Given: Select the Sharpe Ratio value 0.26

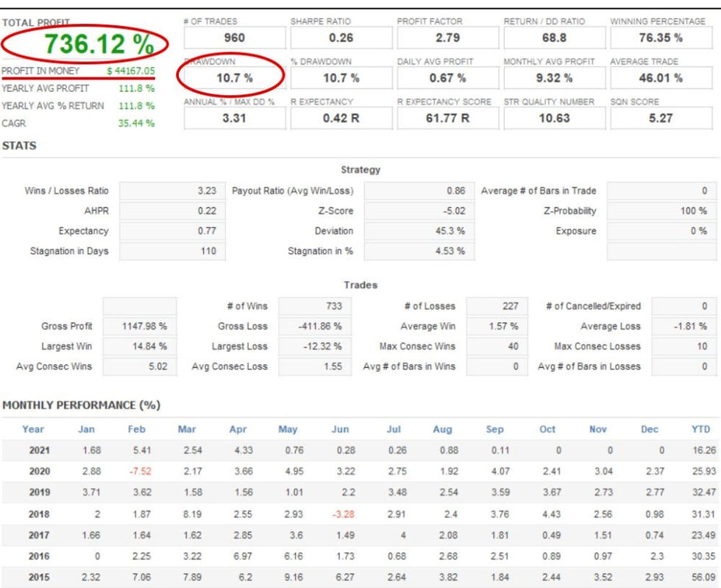Looking at the screenshot, I should [x=341, y=38].
